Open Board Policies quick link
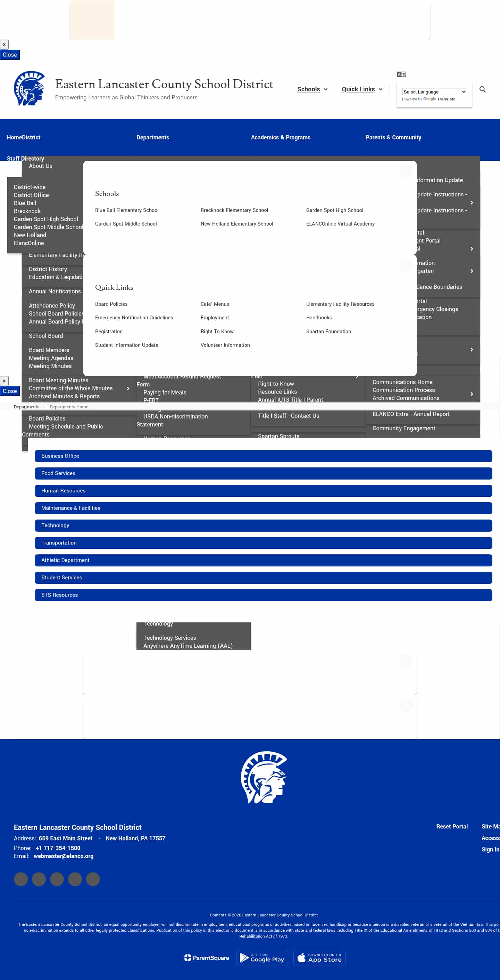The height and width of the screenshot is (980, 500). (x=111, y=304)
